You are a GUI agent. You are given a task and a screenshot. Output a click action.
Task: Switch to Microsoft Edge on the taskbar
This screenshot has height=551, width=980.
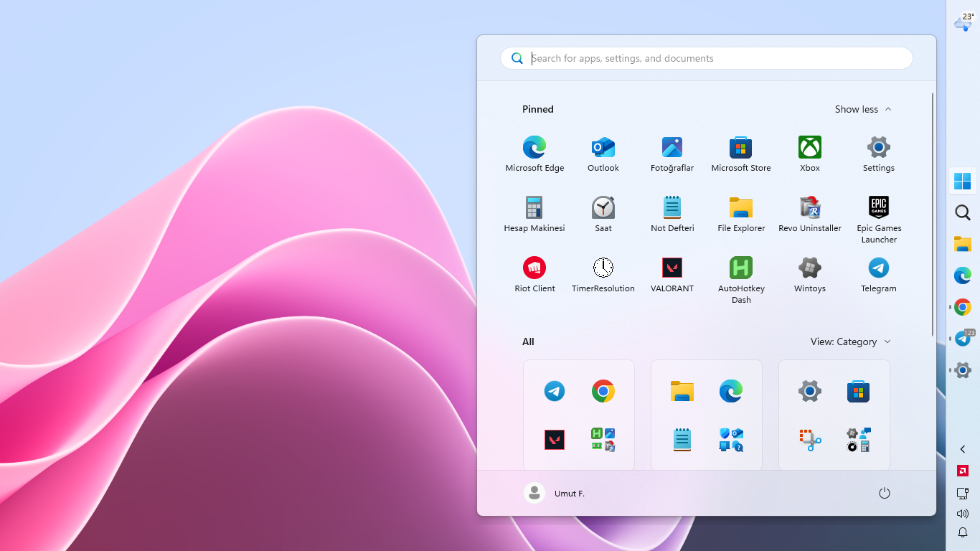point(963,275)
